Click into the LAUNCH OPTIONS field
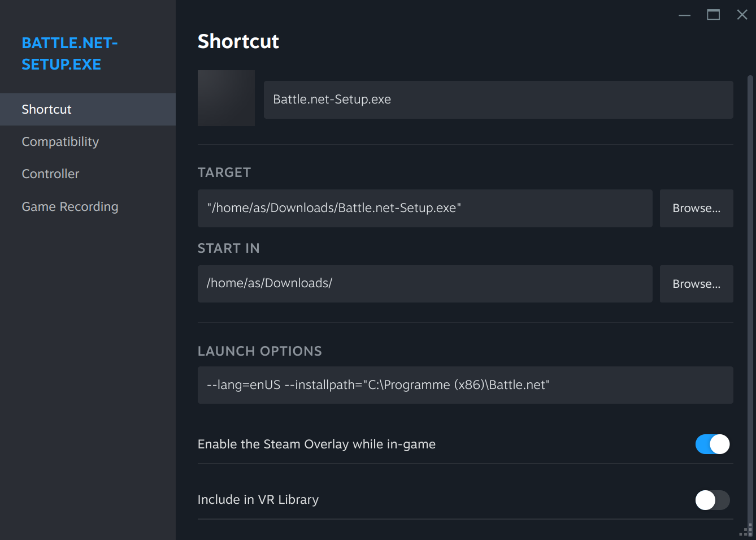Image resolution: width=756 pixels, height=540 pixels. [x=466, y=385]
